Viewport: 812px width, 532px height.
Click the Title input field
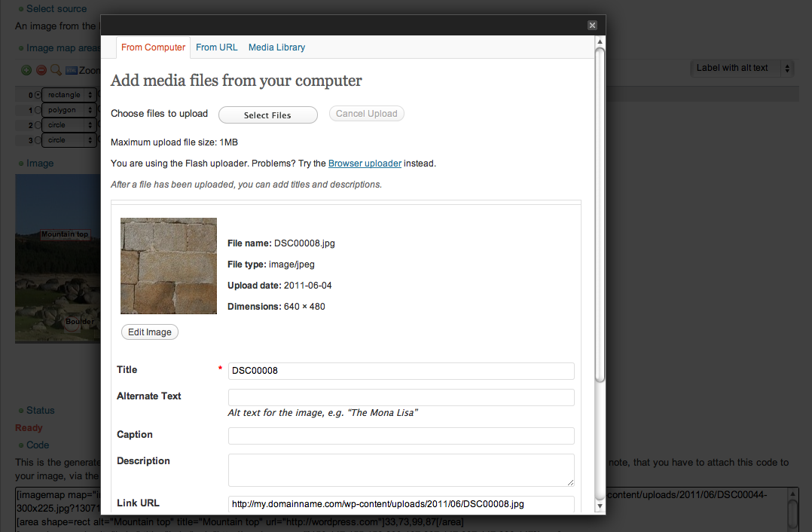(x=401, y=371)
